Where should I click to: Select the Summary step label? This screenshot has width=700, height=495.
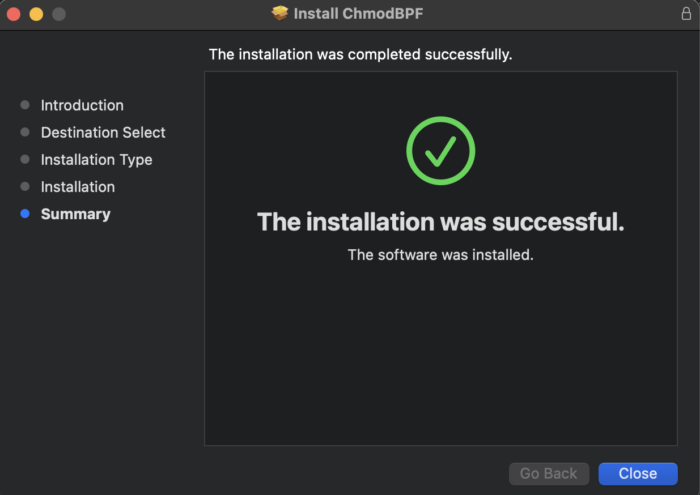(75, 214)
